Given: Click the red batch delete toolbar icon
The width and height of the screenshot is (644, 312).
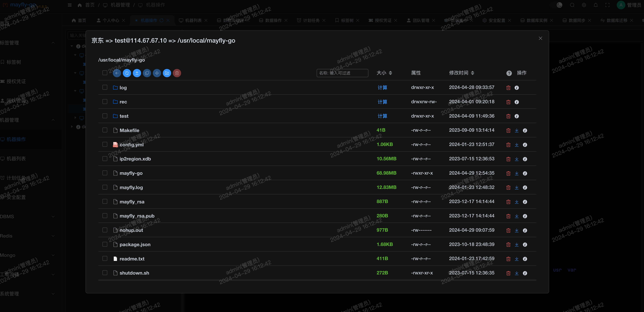Looking at the screenshot, I should click(177, 73).
